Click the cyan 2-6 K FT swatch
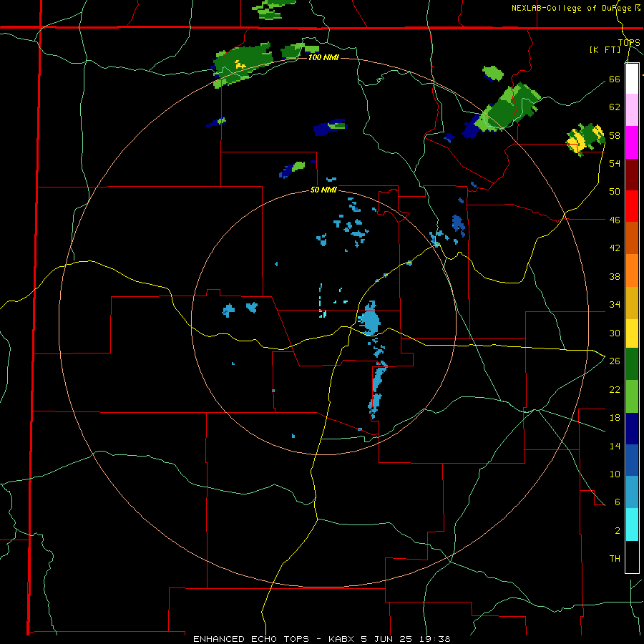 [632, 525]
